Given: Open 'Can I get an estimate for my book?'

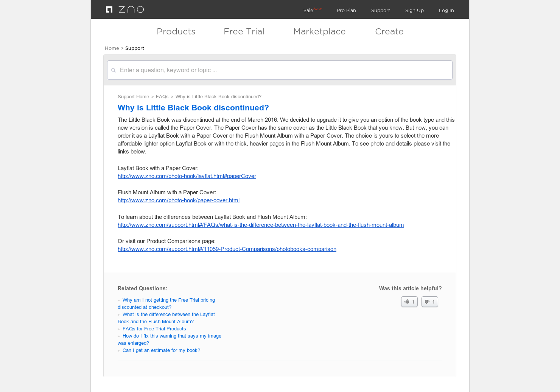Looking at the screenshot, I should [161, 350].
